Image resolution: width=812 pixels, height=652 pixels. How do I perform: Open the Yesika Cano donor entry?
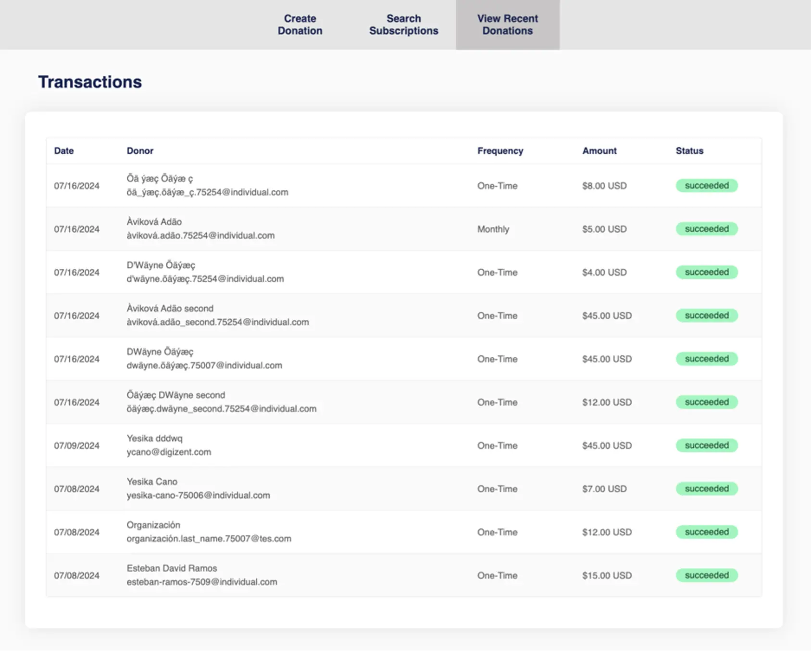pos(152,482)
